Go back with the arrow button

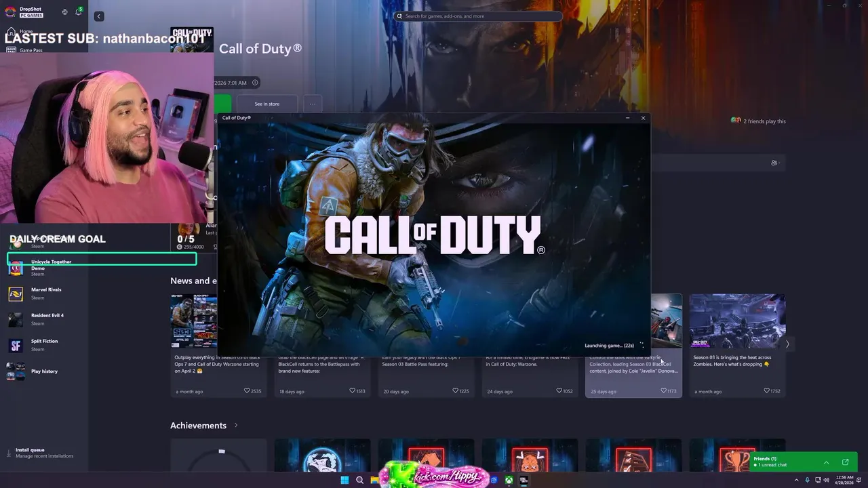[99, 16]
